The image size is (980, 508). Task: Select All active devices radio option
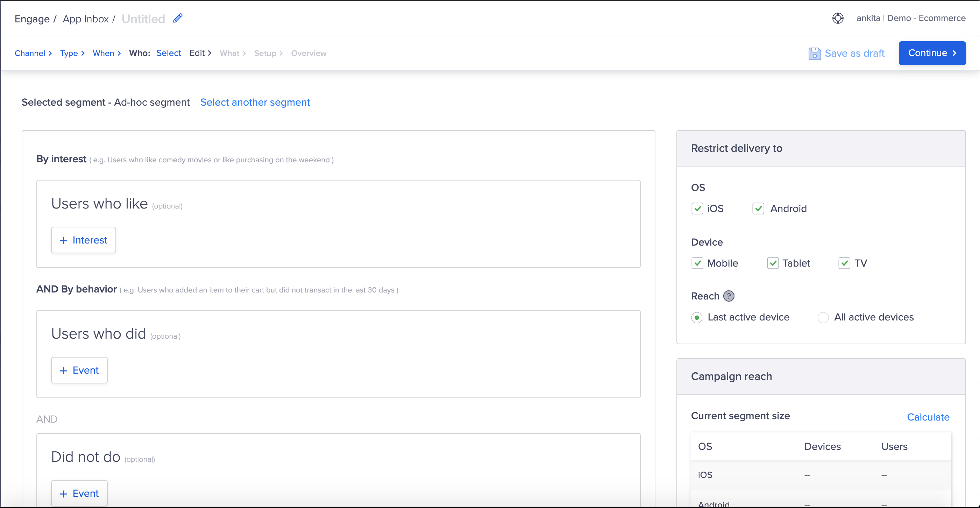tap(823, 317)
